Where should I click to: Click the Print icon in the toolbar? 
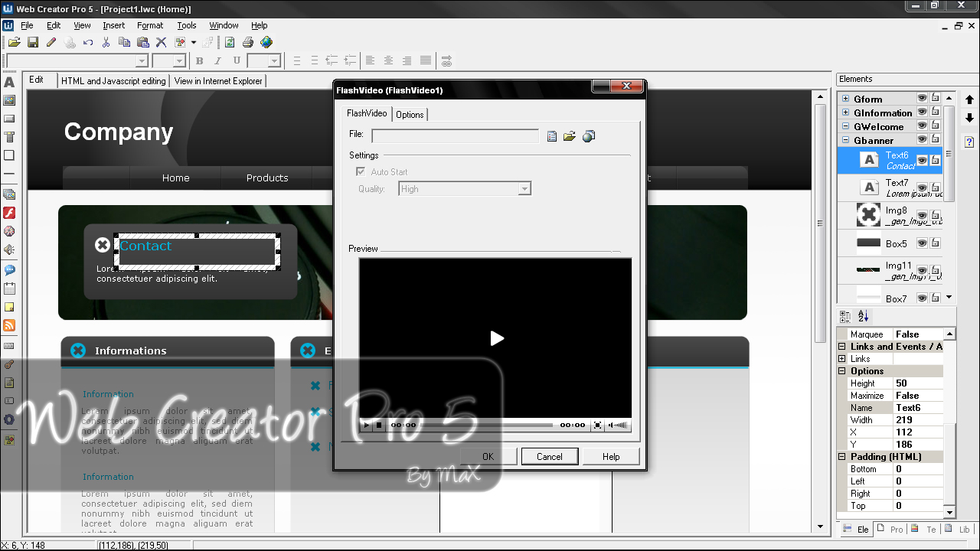point(247,42)
